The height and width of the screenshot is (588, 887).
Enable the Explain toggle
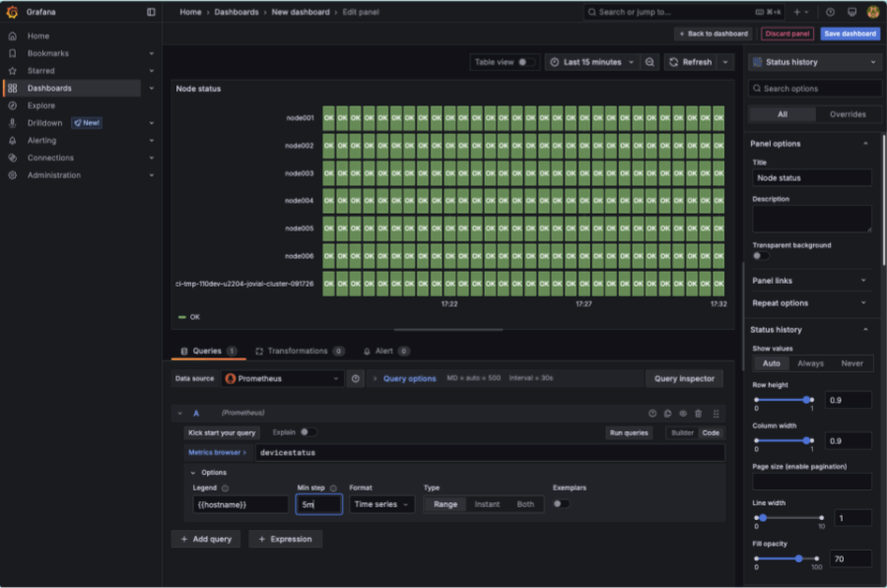(x=307, y=432)
